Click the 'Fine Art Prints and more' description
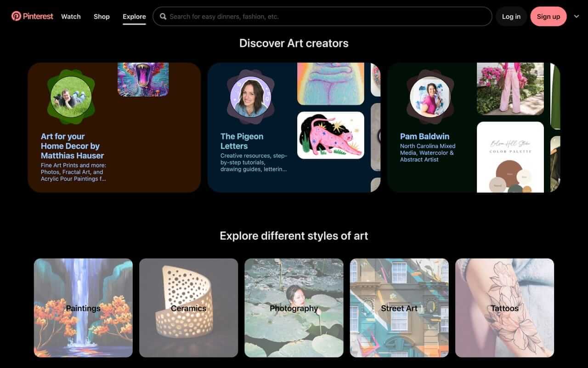Screen dimensions: 588x368 (73, 172)
